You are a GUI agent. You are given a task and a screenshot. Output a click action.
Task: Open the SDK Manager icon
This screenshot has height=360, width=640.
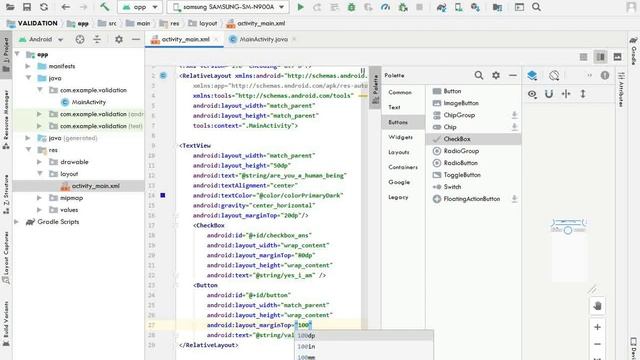tap(476, 7)
